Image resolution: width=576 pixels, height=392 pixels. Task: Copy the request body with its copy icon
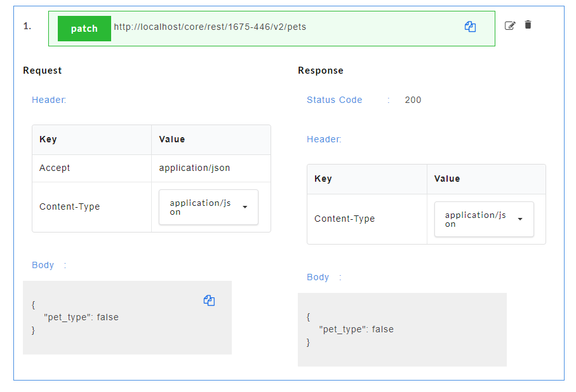[x=209, y=301]
